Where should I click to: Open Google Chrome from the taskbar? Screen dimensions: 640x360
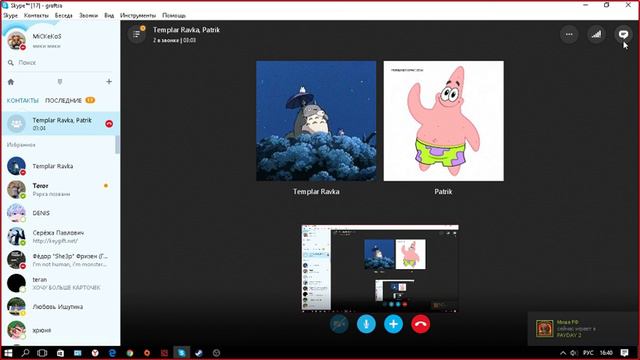(x=130, y=353)
